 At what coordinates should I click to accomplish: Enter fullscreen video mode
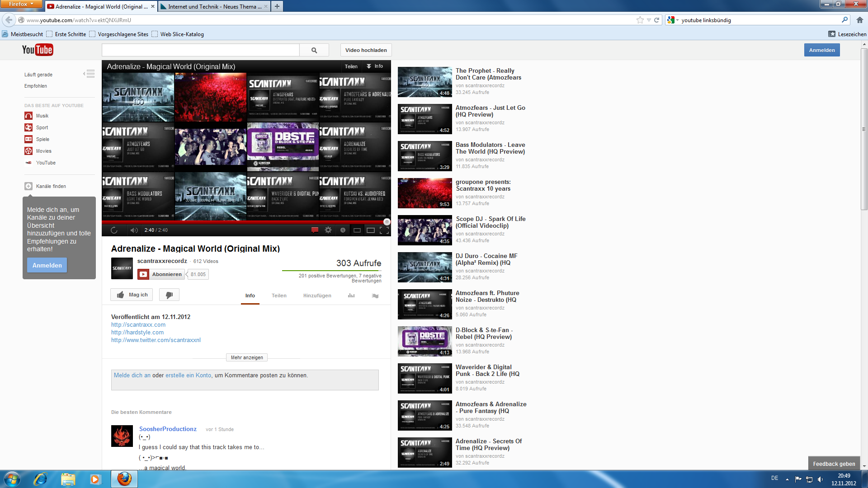[384, 230]
